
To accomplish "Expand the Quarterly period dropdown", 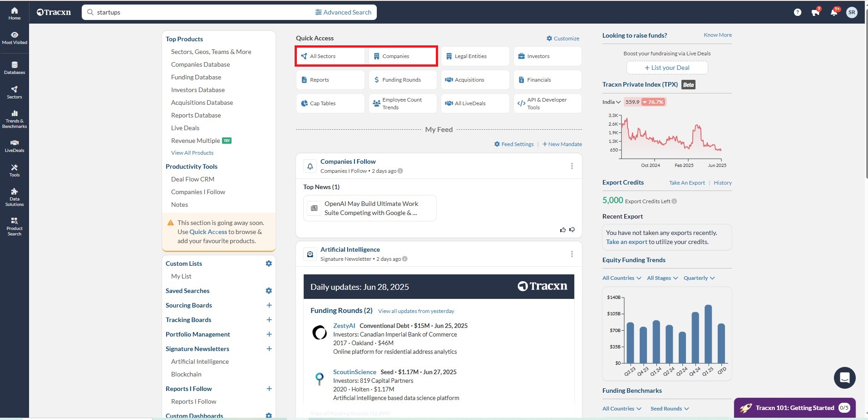I will [x=699, y=278].
